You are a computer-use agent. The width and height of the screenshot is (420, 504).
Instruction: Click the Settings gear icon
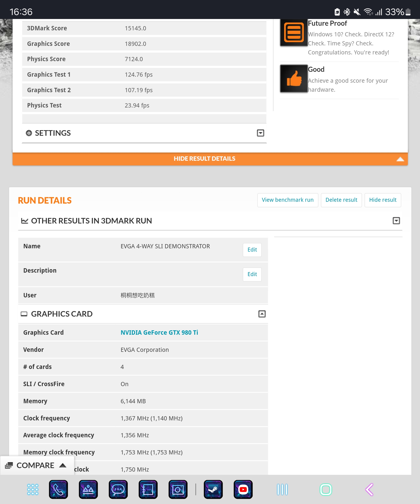tap(29, 133)
